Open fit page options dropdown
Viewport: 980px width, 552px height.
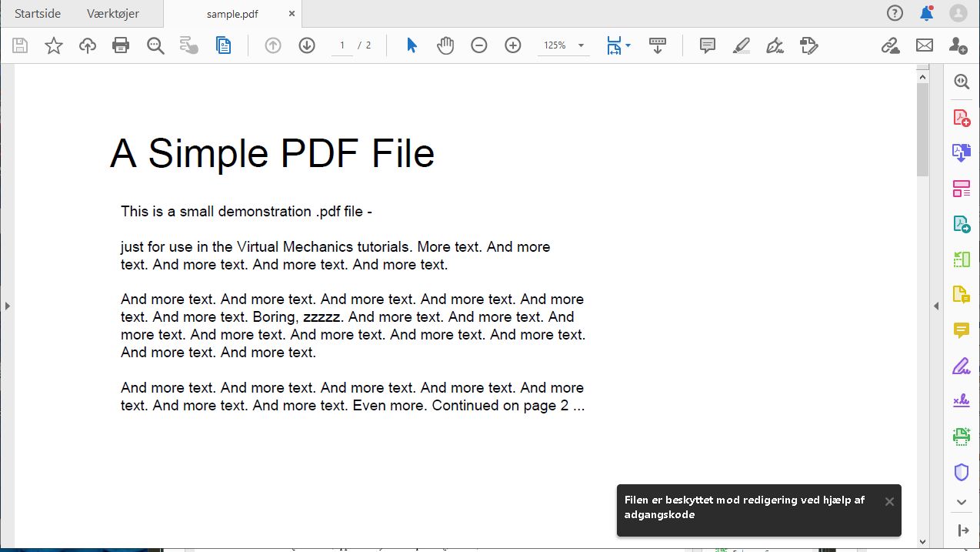[x=618, y=45]
